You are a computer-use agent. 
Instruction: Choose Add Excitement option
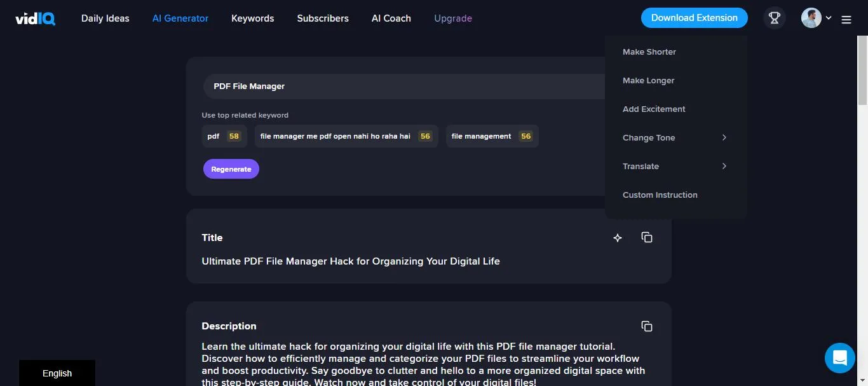[x=654, y=109]
